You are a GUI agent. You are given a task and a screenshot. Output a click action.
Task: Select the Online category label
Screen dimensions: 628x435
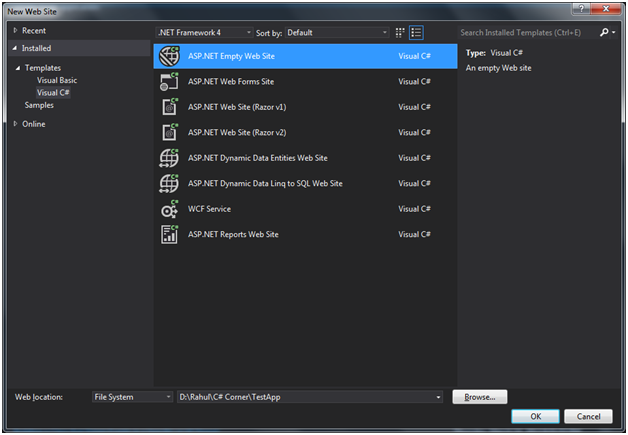tap(34, 124)
